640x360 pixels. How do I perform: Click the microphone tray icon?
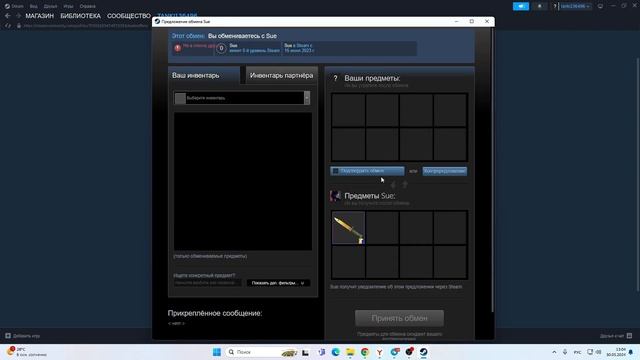(x=565, y=352)
